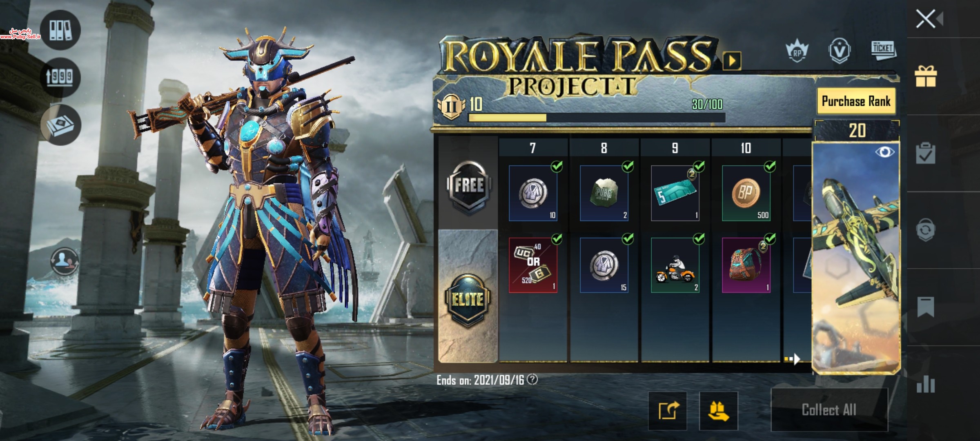Open the missions clipboard sidebar icon

[926, 153]
